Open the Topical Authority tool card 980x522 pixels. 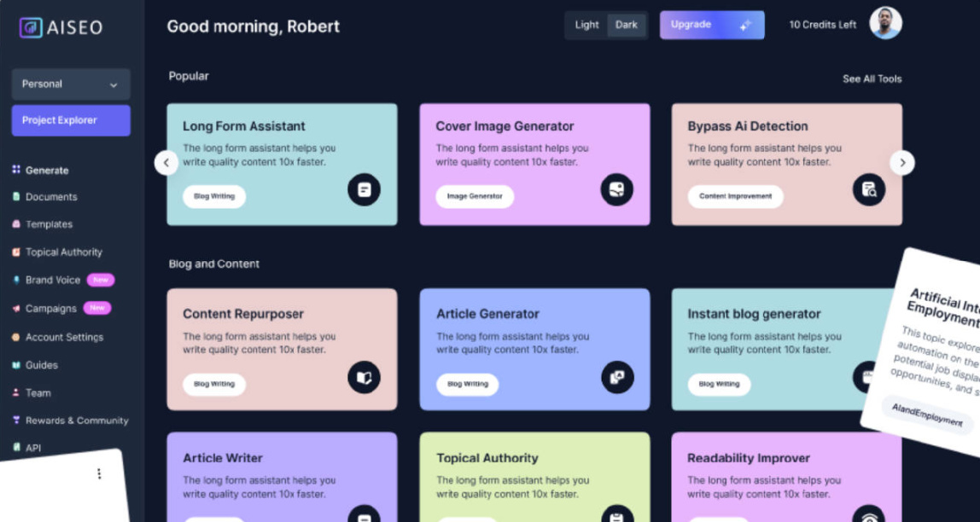(x=534, y=477)
